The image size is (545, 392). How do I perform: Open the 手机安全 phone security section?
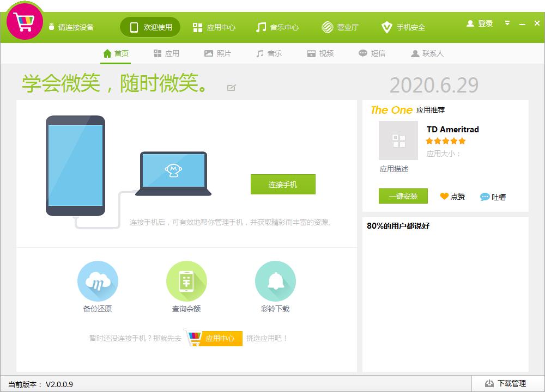pos(403,27)
